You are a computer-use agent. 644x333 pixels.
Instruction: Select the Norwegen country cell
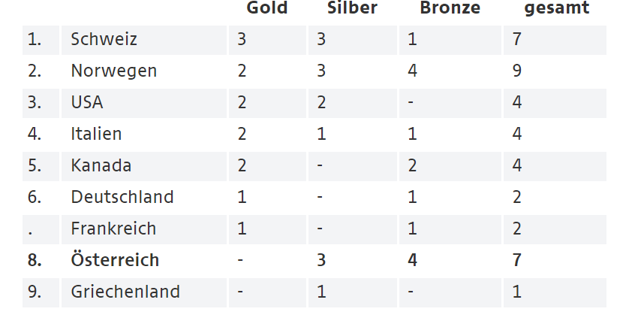click(114, 71)
